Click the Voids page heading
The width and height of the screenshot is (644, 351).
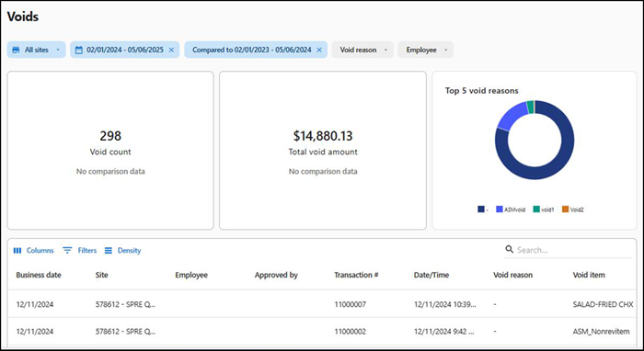point(23,17)
